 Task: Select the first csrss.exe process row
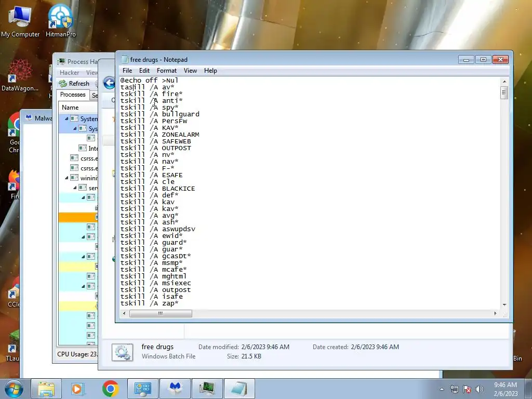[78, 158]
